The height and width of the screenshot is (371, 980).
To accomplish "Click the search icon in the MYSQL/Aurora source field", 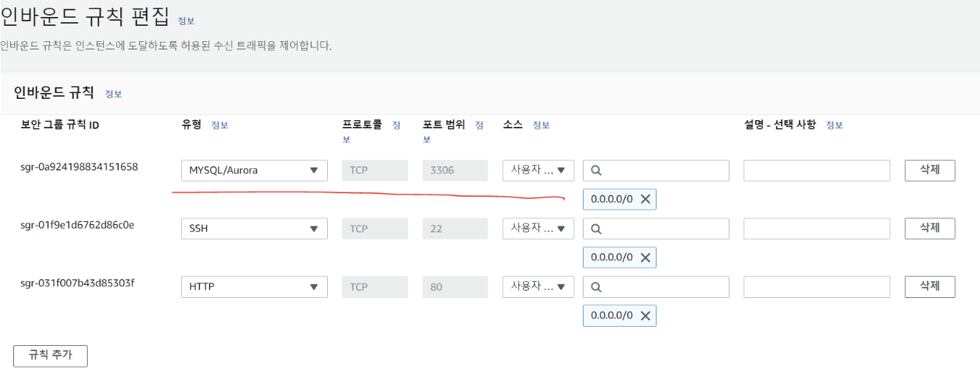I will (596, 170).
